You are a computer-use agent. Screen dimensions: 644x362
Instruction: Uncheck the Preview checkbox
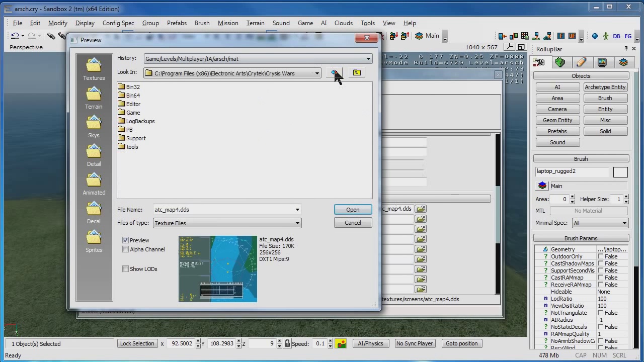(x=126, y=240)
